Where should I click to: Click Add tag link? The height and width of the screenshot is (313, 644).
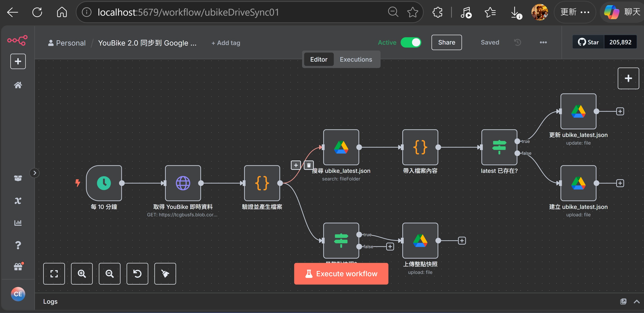(x=226, y=43)
